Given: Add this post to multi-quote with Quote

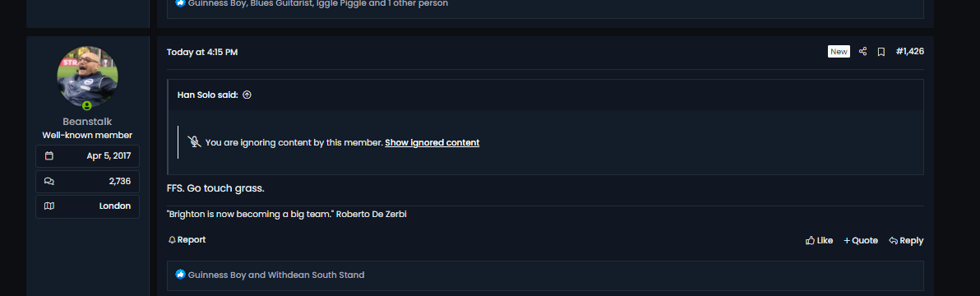Looking at the screenshot, I should tap(861, 240).
